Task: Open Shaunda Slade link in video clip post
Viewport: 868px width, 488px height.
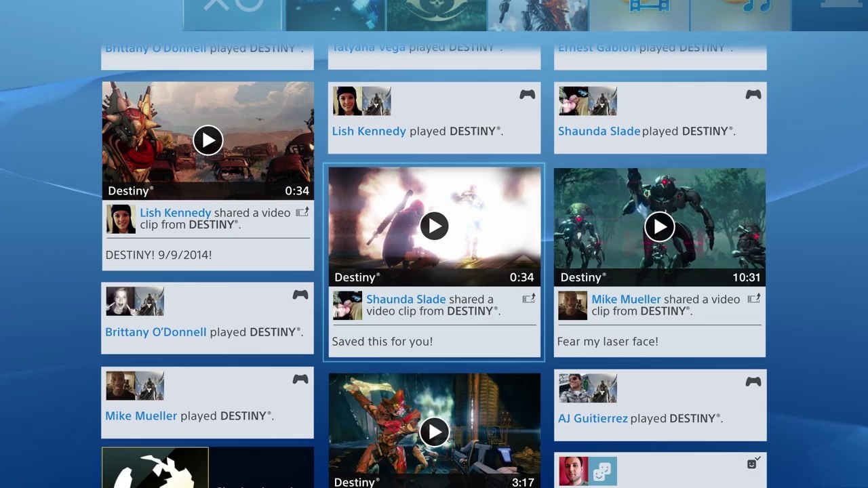Action: click(x=406, y=299)
